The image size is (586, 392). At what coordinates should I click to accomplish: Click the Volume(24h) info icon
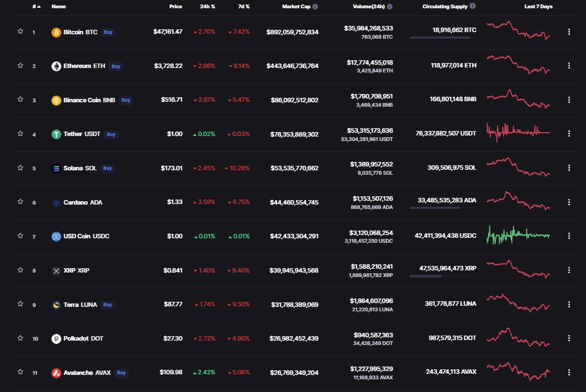click(x=390, y=6)
